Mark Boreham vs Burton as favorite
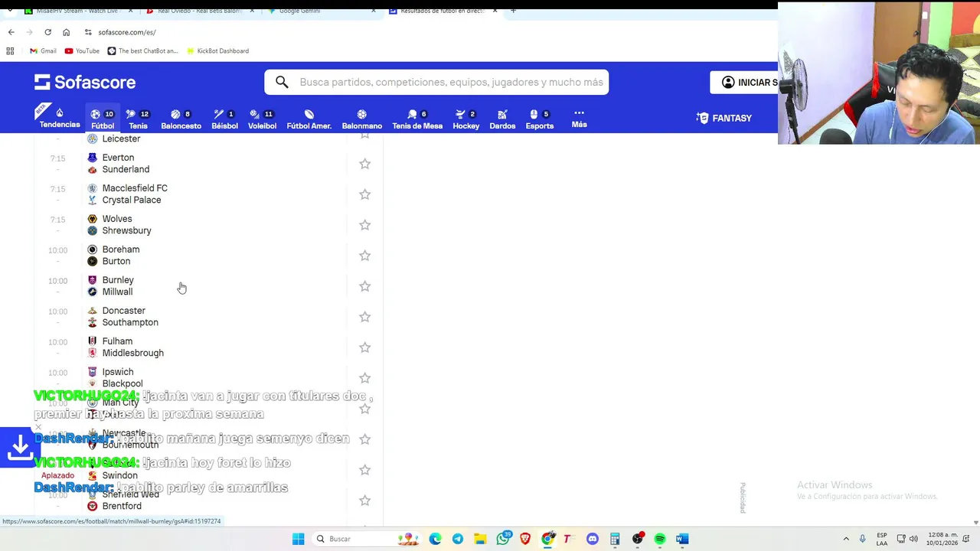 pos(364,256)
